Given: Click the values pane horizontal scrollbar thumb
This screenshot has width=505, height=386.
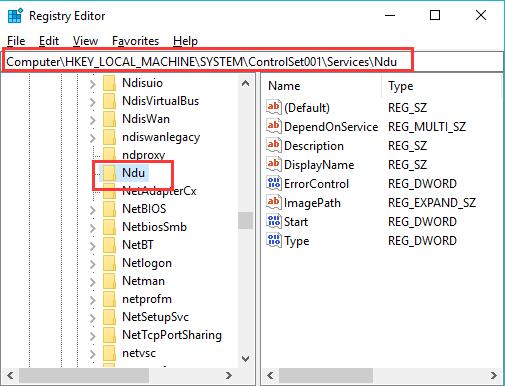Looking at the screenshot, I should tap(326, 376).
